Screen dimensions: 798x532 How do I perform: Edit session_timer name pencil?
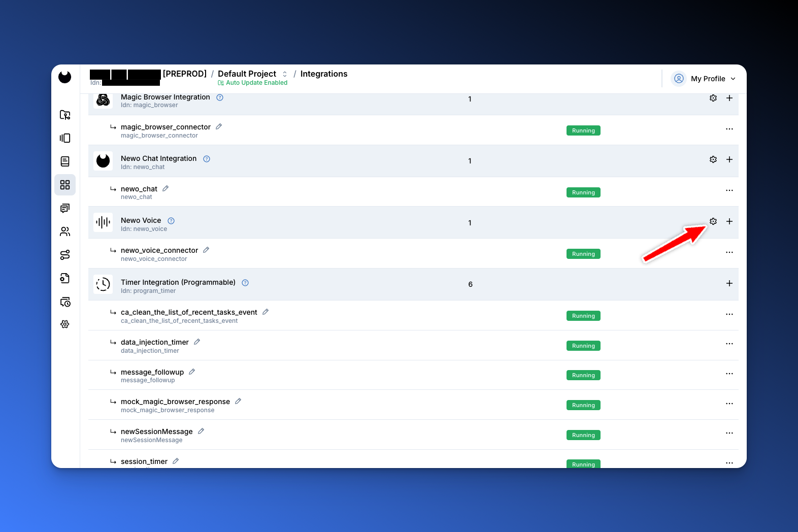point(176,461)
